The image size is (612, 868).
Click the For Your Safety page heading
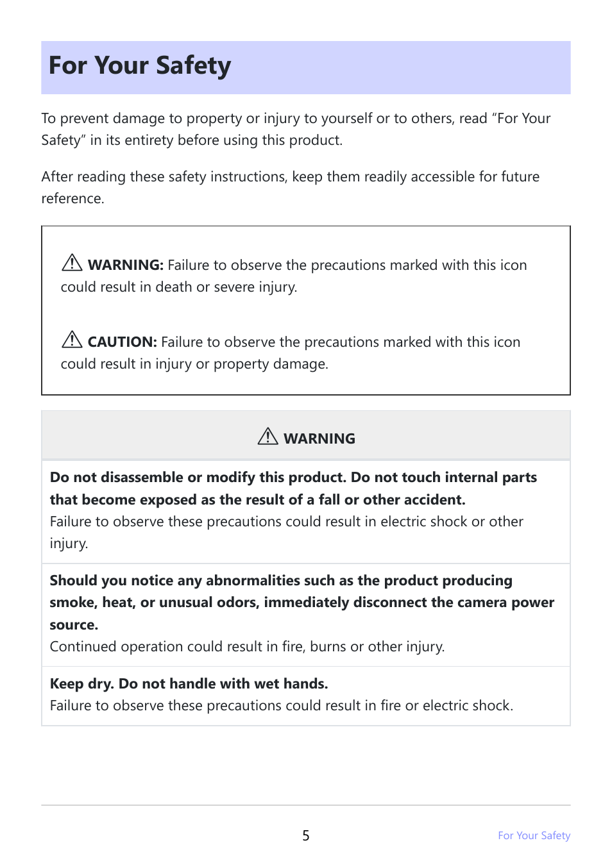140,66
